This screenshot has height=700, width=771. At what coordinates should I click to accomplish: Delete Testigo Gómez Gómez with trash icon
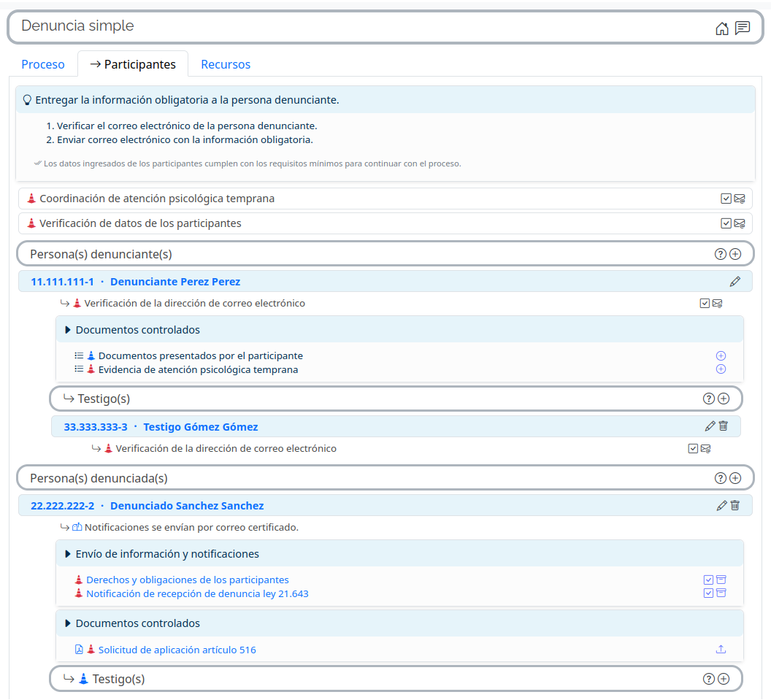coord(723,426)
